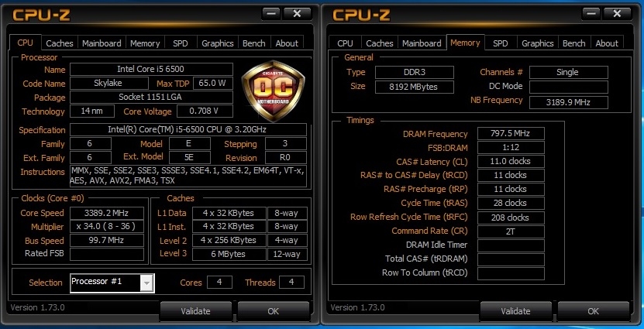Open the Processor #1 selection dropdown arrow
The height and width of the screenshot is (329, 644).
[x=147, y=283]
